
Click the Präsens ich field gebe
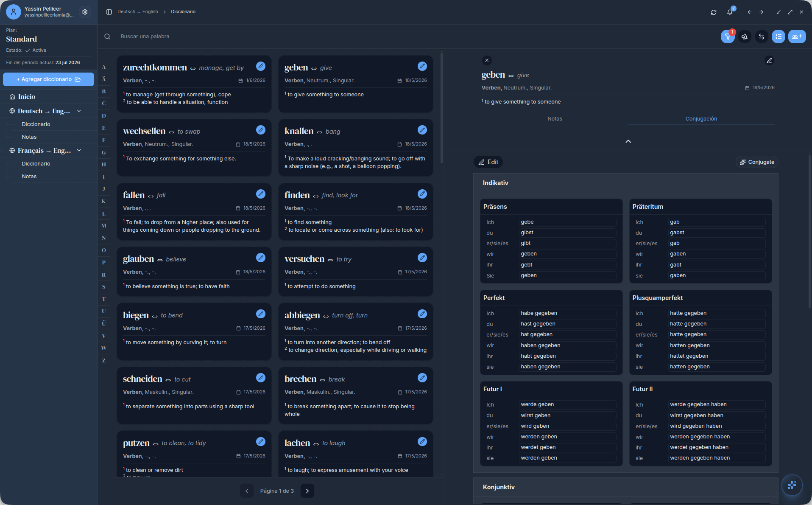coord(567,222)
